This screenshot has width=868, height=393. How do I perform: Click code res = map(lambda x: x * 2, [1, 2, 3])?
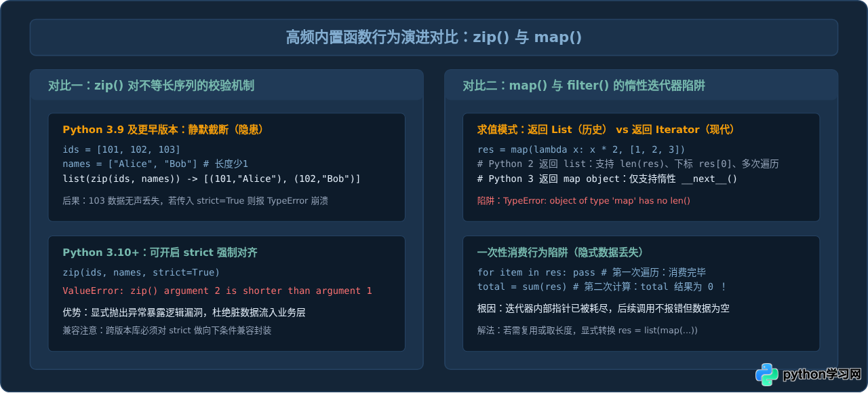pos(581,149)
